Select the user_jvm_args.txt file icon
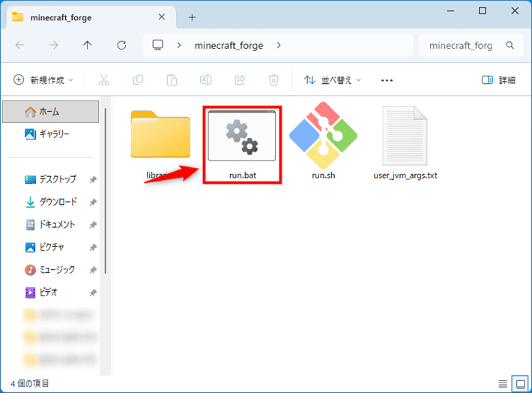Screen dimensions: 532x393 click(405, 136)
